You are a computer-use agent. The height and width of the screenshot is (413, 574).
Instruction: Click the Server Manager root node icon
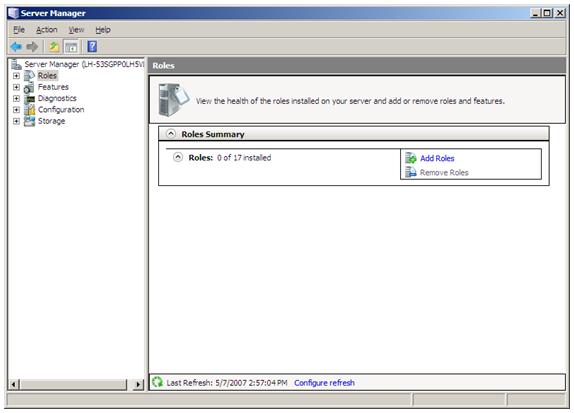coord(16,64)
